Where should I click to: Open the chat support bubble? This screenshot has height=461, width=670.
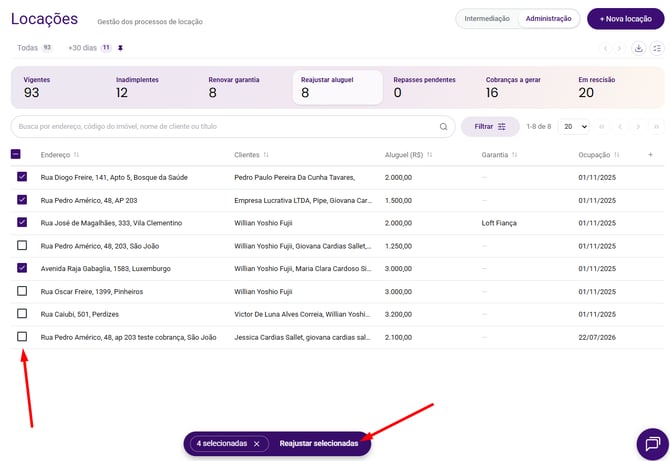(x=652, y=444)
